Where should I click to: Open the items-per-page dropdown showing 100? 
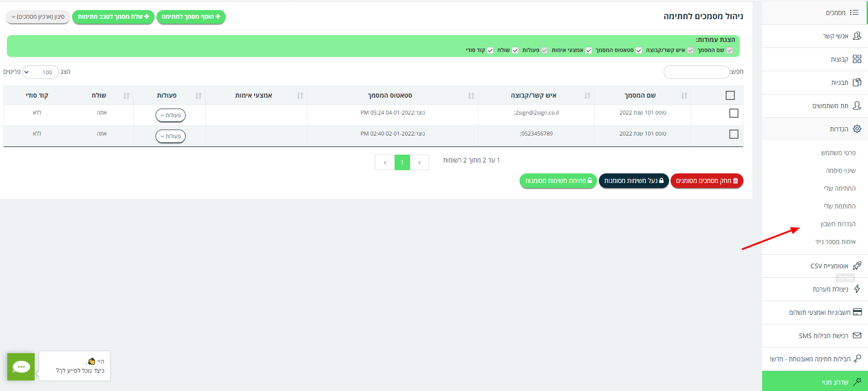[x=41, y=72]
